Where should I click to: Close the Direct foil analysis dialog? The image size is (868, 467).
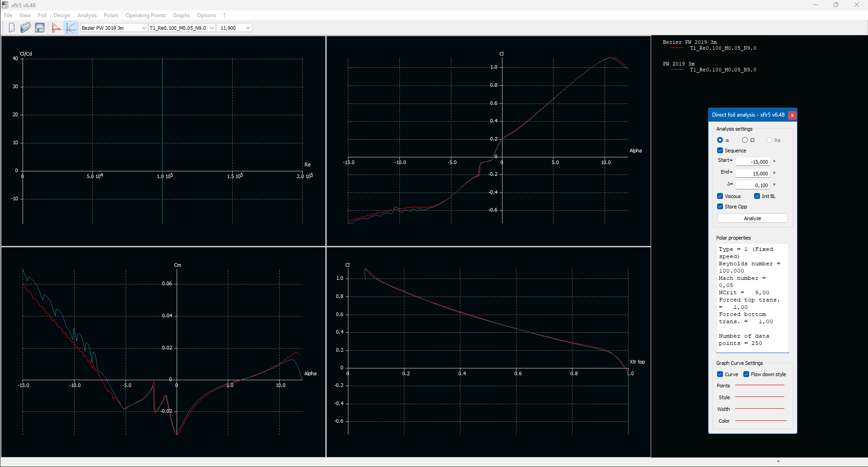[x=792, y=115]
